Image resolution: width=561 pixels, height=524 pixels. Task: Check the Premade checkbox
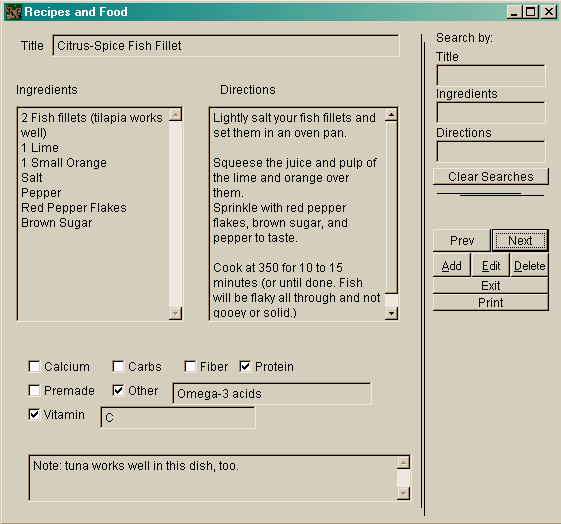(34, 390)
